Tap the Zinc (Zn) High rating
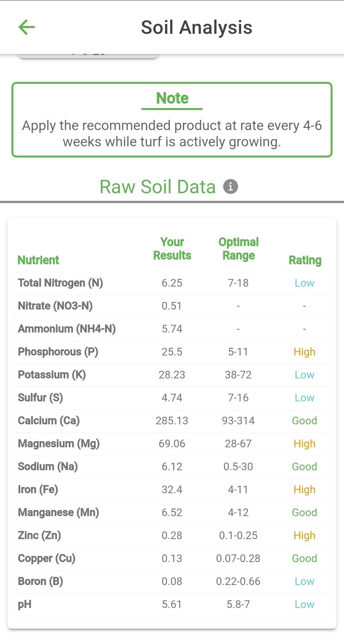The width and height of the screenshot is (344, 644). tap(304, 535)
